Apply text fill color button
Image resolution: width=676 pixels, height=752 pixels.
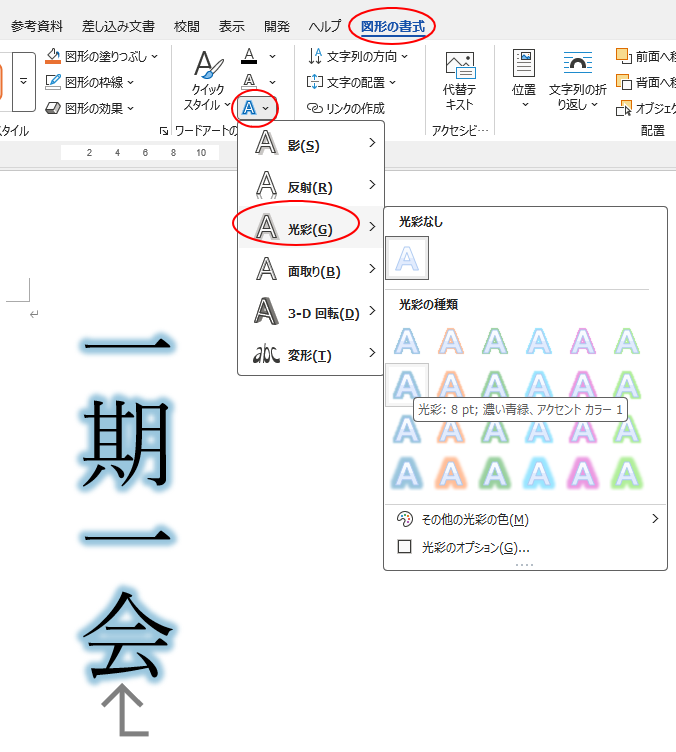click(249, 56)
